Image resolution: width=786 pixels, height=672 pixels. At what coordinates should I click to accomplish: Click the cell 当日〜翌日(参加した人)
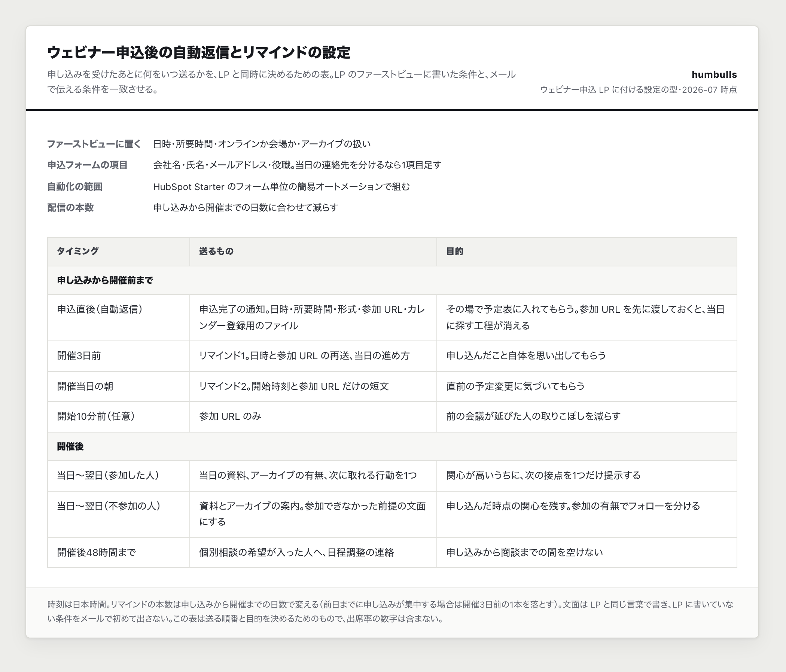[x=118, y=476]
